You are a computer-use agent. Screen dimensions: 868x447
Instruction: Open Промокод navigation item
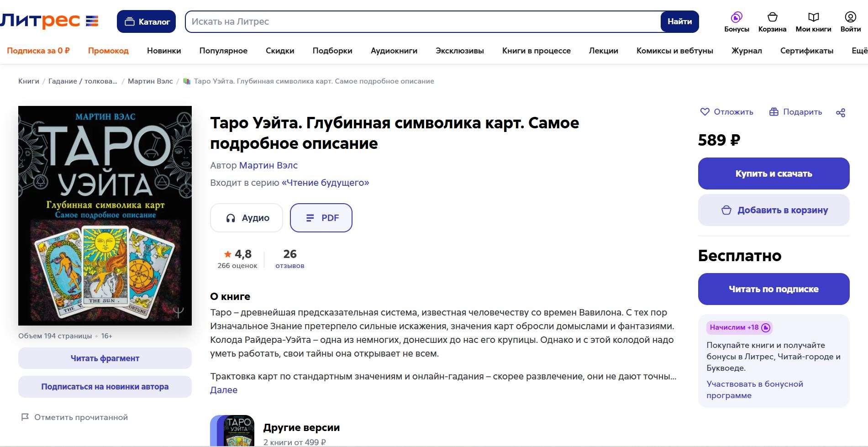coord(108,51)
